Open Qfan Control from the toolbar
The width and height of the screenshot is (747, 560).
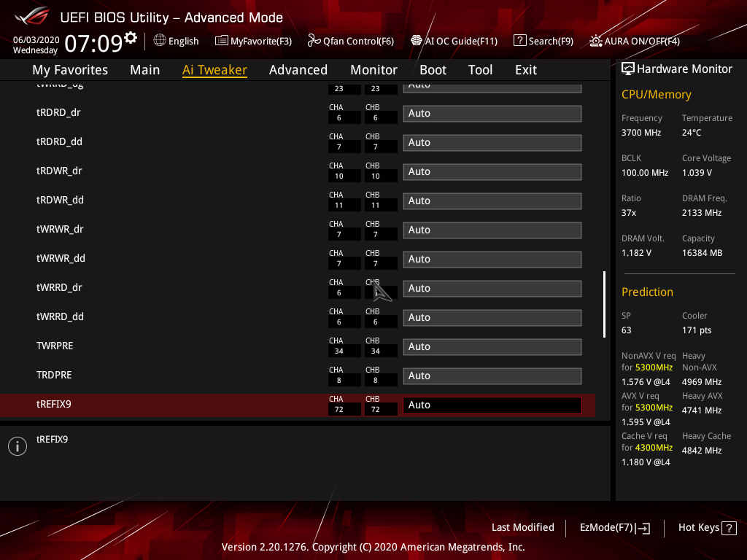pyautogui.click(x=350, y=41)
